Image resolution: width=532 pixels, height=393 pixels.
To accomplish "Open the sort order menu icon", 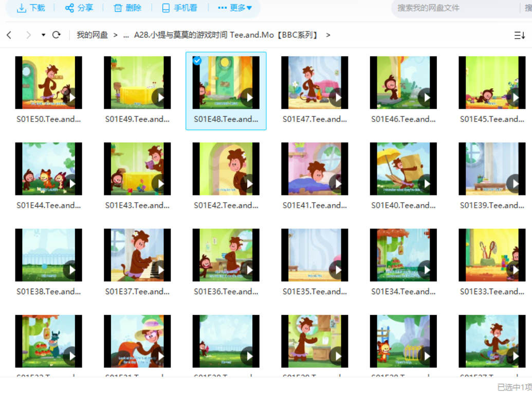I will tap(520, 35).
